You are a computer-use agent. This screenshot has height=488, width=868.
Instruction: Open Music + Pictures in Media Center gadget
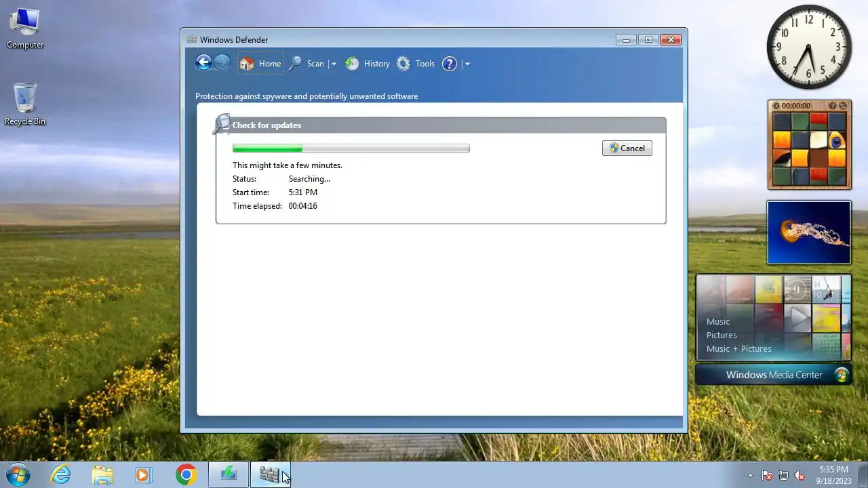[739, 348]
